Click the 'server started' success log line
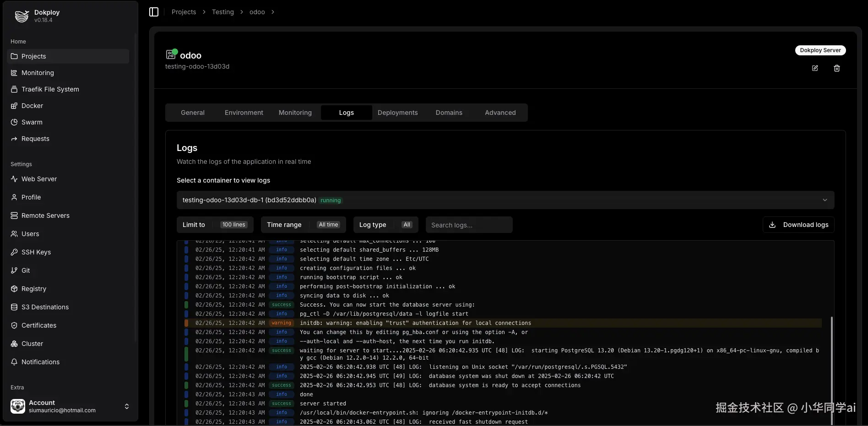The width and height of the screenshot is (868, 426). [x=502, y=404]
